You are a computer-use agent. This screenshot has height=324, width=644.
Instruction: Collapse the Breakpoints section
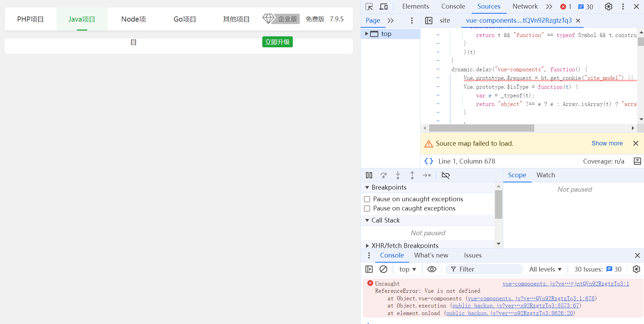point(367,188)
